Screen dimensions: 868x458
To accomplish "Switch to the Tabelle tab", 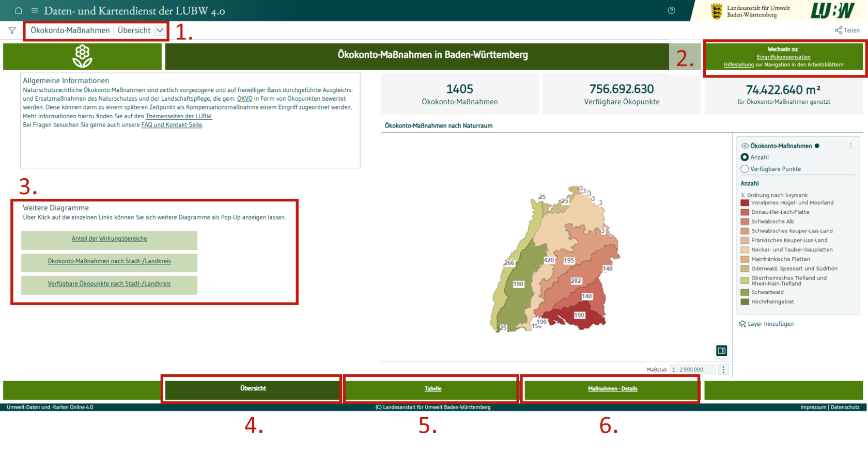I will 432,389.
